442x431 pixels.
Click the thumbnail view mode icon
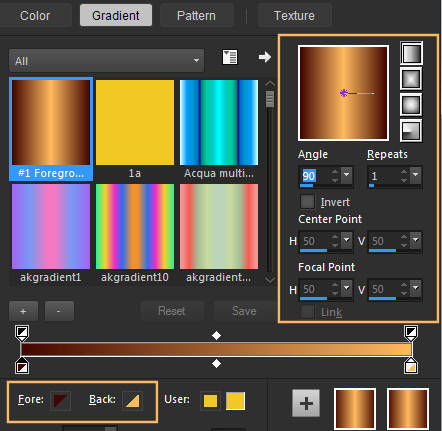230,57
